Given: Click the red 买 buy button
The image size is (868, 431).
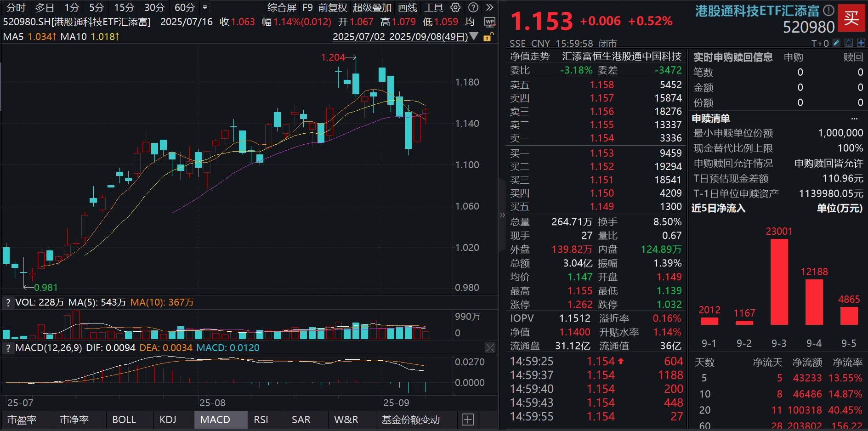Looking at the screenshot, I should [x=851, y=19].
